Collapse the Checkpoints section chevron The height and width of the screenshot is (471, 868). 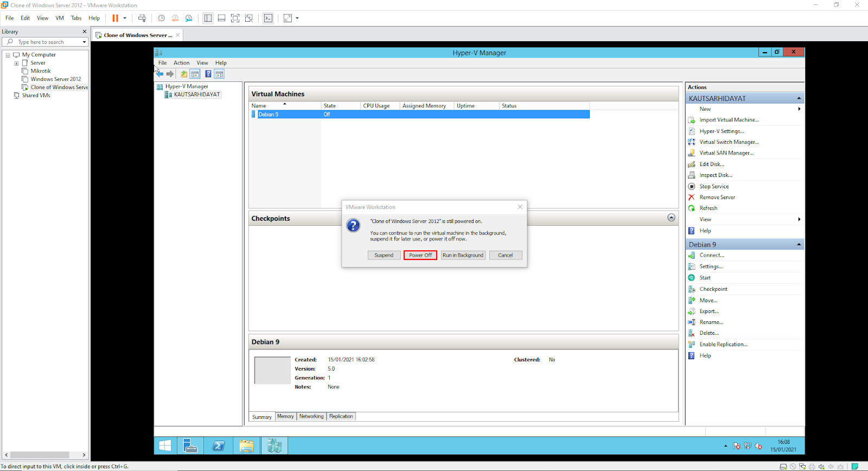click(x=671, y=218)
